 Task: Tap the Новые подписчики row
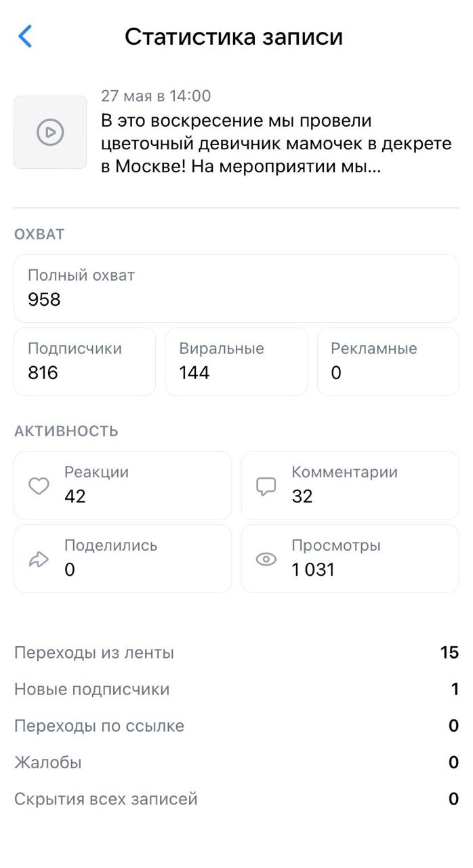point(236,689)
